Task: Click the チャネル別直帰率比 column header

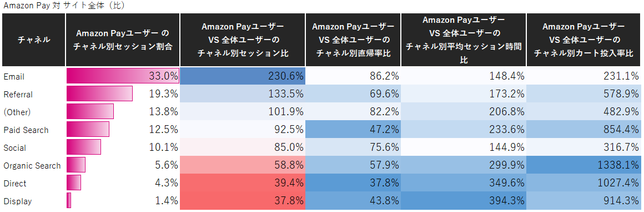Action: coord(353,40)
